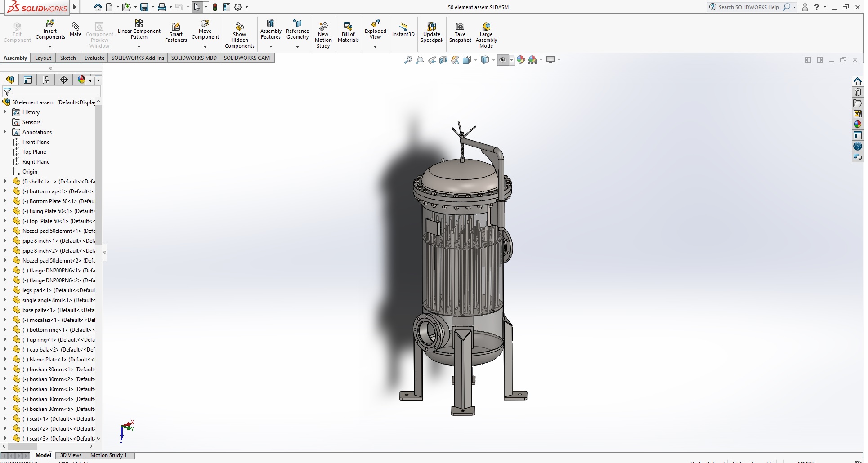Open DimXpertManager tab icon
Screen dimensions: 868x463
pos(64,80)
